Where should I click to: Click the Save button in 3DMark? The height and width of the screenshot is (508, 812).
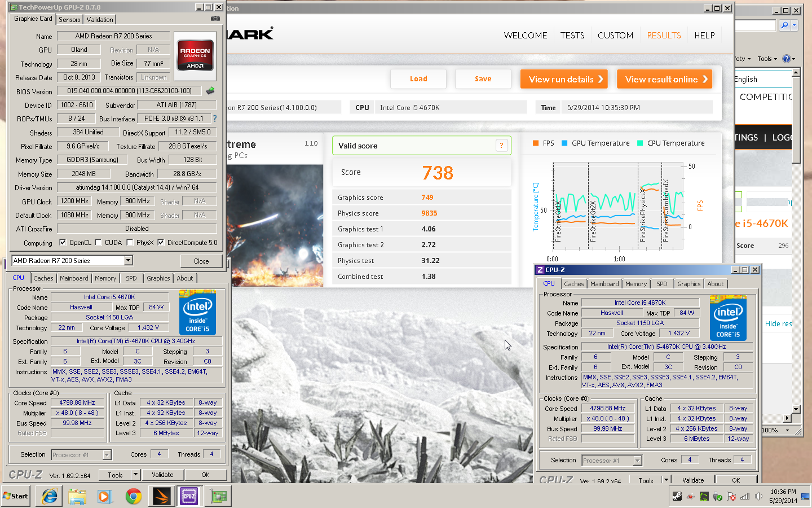(483, 79)
